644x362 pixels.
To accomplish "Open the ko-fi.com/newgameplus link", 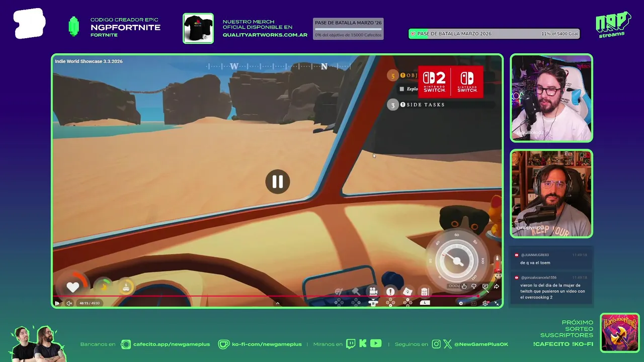I will (267, 344).
